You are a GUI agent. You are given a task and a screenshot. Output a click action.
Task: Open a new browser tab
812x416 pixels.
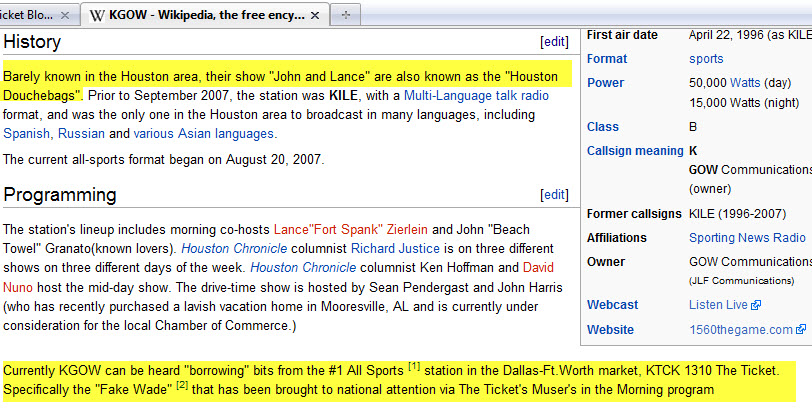tap(345, 15)
